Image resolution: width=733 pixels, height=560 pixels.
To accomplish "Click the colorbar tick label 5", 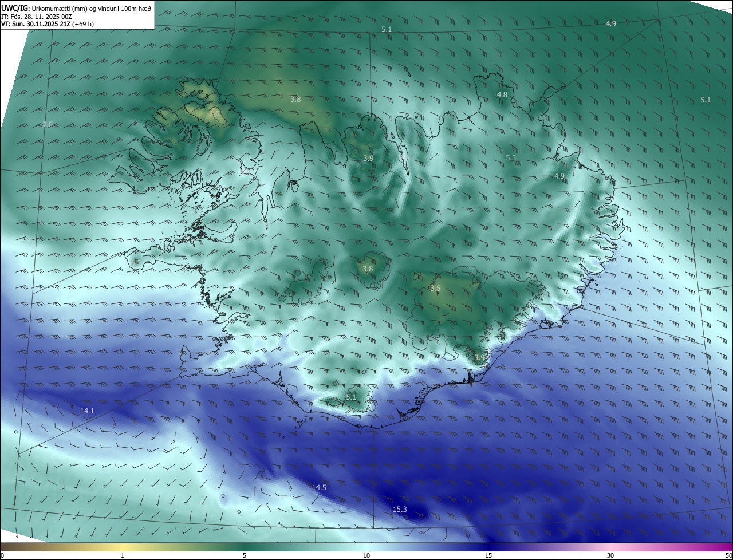I will pyautogui.click(x=245, y=555).
